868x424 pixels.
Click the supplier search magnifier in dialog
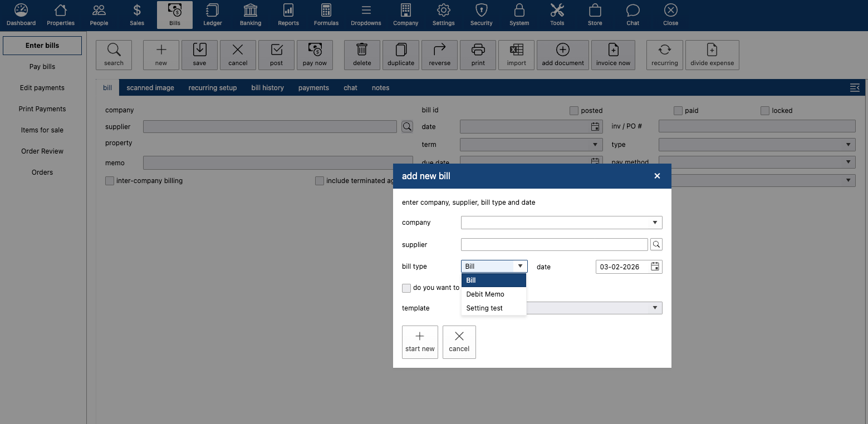656,244
